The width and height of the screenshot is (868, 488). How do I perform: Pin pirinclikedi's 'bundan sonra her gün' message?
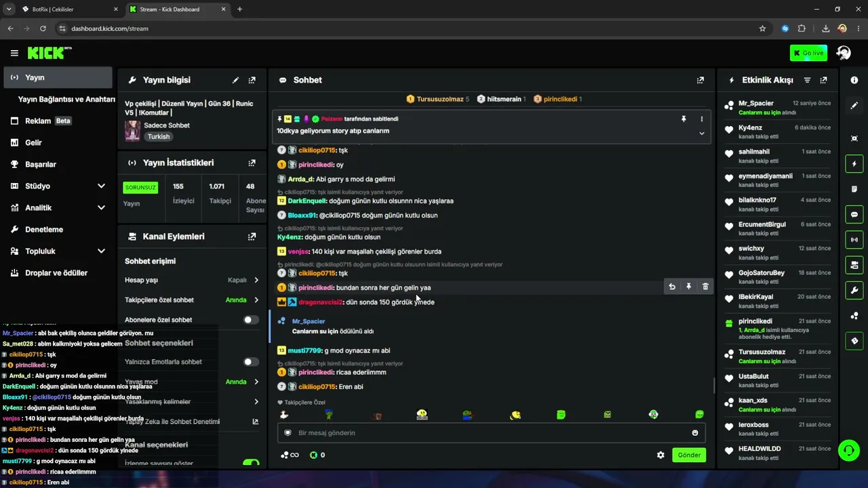[x=688, y=287]
